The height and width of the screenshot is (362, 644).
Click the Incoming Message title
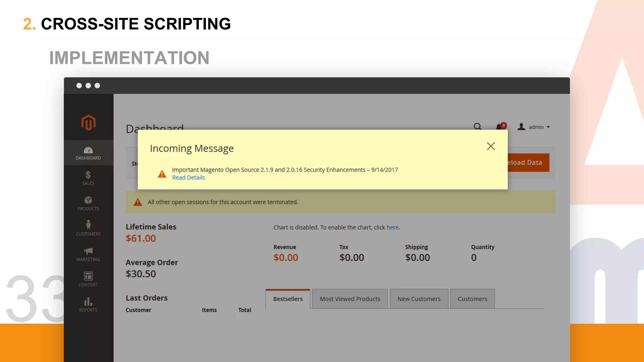192,148
